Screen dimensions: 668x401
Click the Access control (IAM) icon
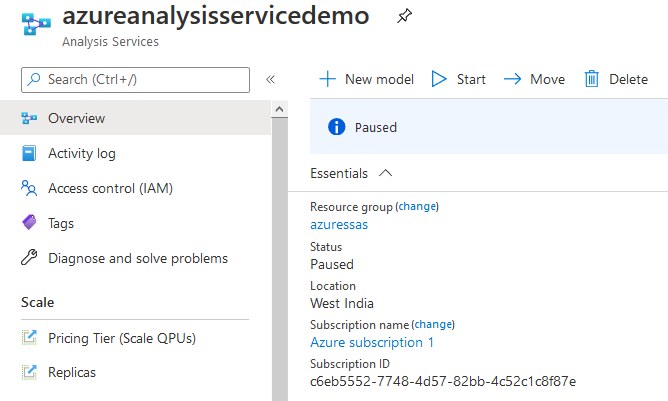tap(29, 188)
